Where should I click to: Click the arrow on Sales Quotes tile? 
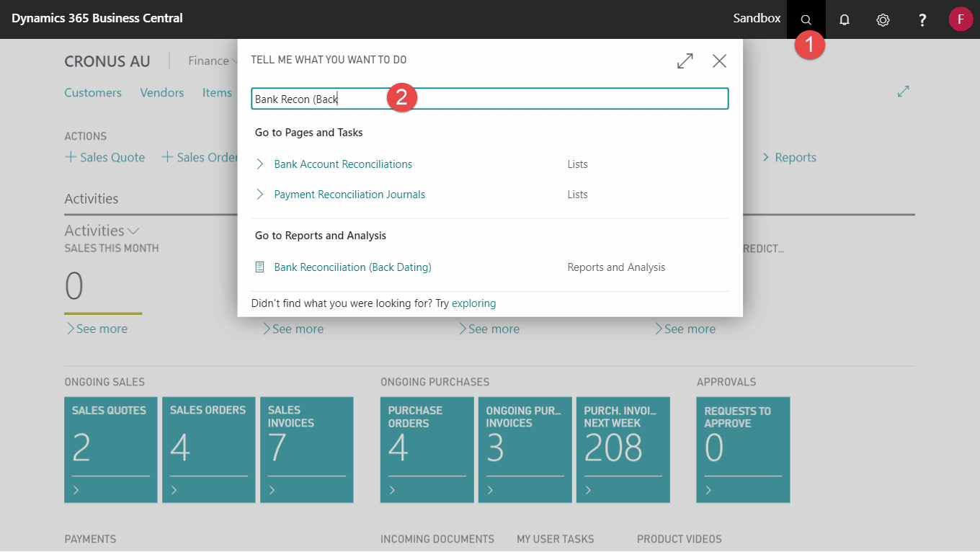point(77,490)
